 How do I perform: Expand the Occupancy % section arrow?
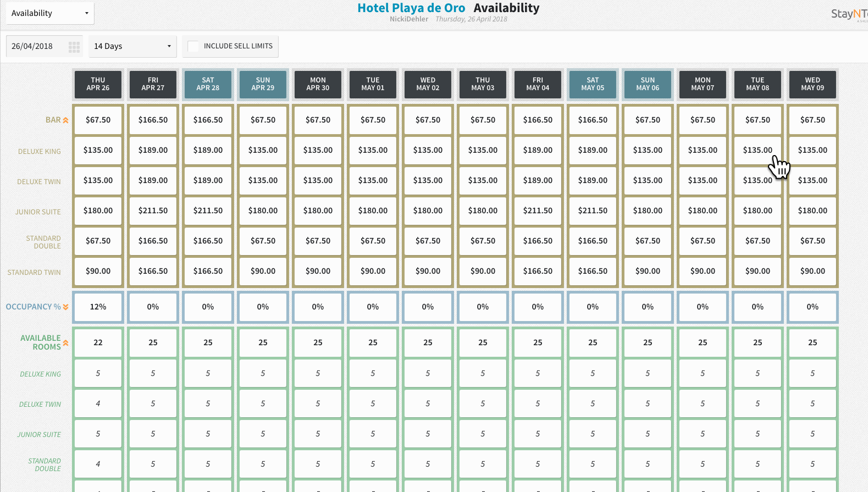coord(65,307)
